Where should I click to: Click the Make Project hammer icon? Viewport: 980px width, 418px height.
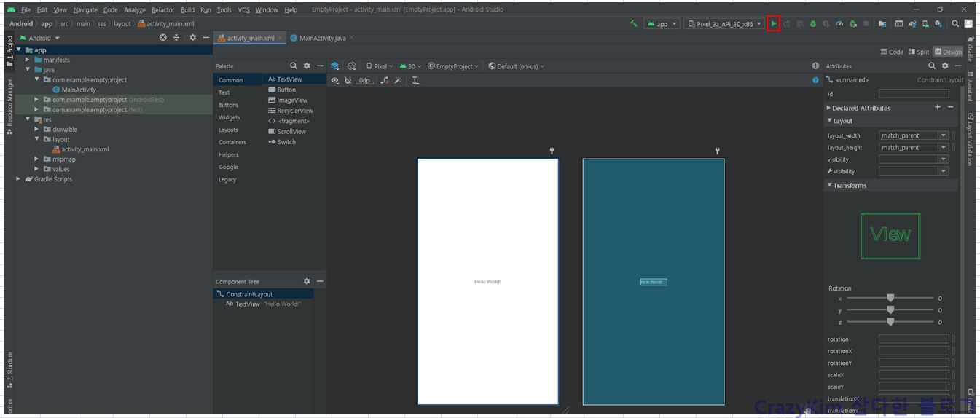point(634,24)
